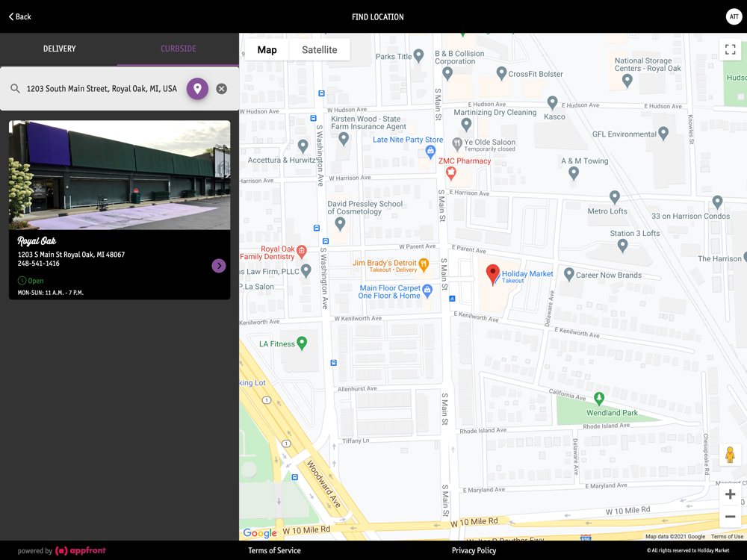The image size is (747, 560).
Task: Click the Ye Olde Saloon marker
Action: tap(457, 143)
